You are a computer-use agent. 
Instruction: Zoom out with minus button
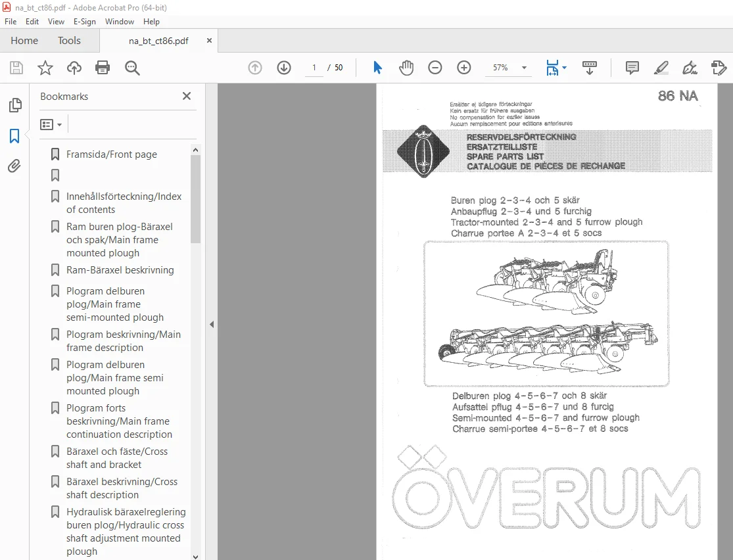coord(435,68)
